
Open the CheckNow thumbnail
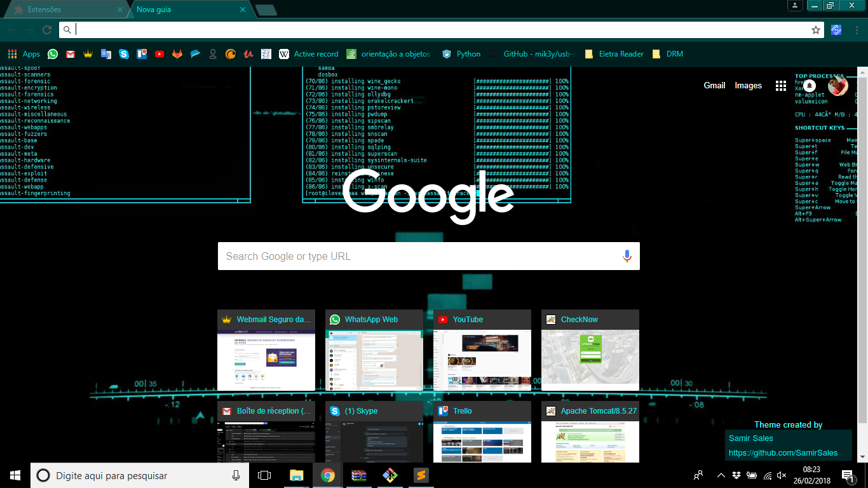(x=590, y=350)
